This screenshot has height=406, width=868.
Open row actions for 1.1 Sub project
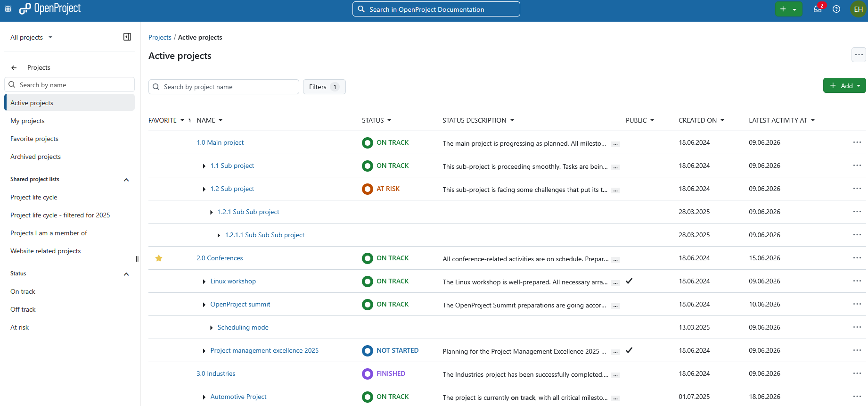[857, 166]
